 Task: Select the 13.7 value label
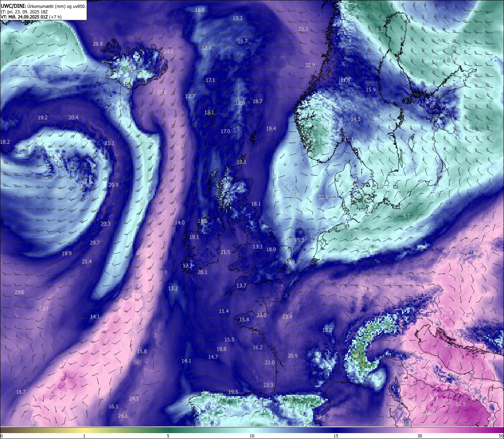[241, 285]
